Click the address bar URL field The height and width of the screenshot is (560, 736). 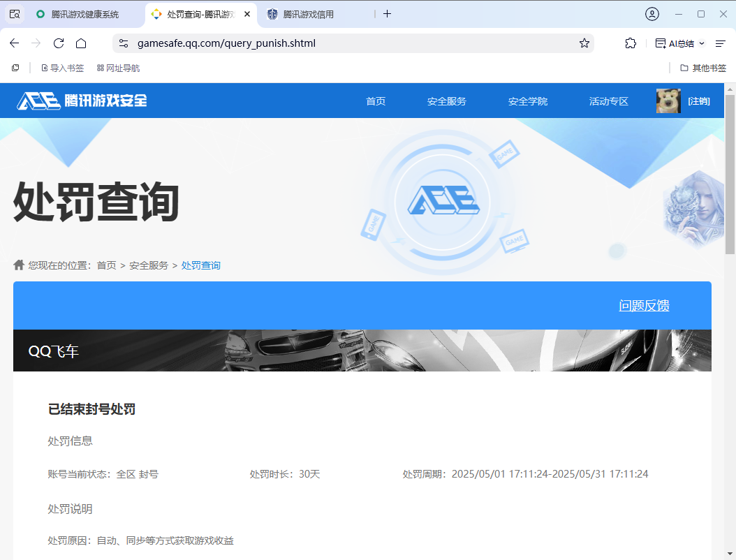(349, 43)
